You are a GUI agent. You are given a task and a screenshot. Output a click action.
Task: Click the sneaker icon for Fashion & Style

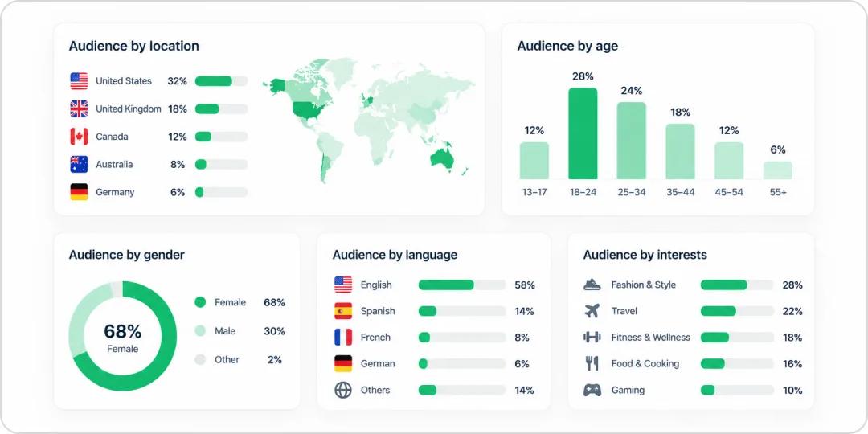(592, 285)
